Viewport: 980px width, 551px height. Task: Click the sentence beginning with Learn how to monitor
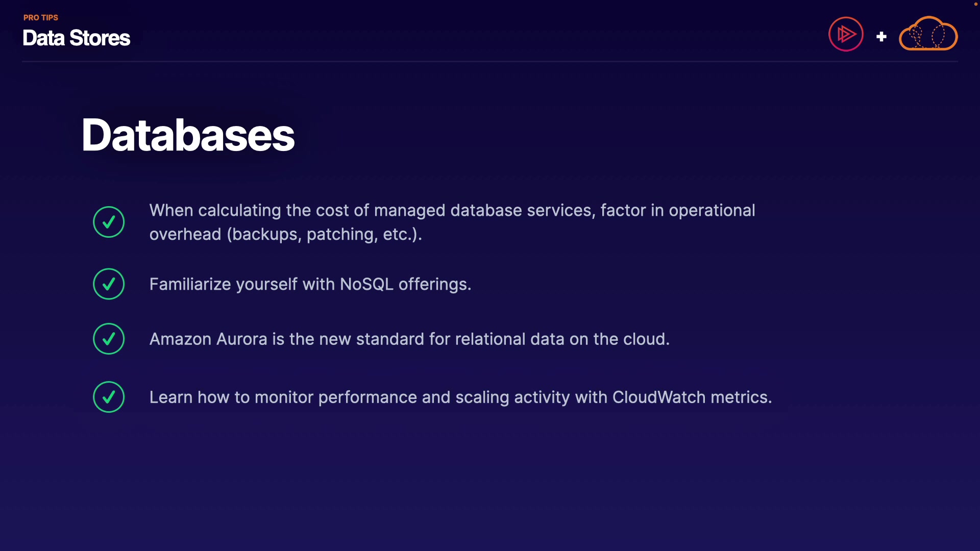pos(460,397)
